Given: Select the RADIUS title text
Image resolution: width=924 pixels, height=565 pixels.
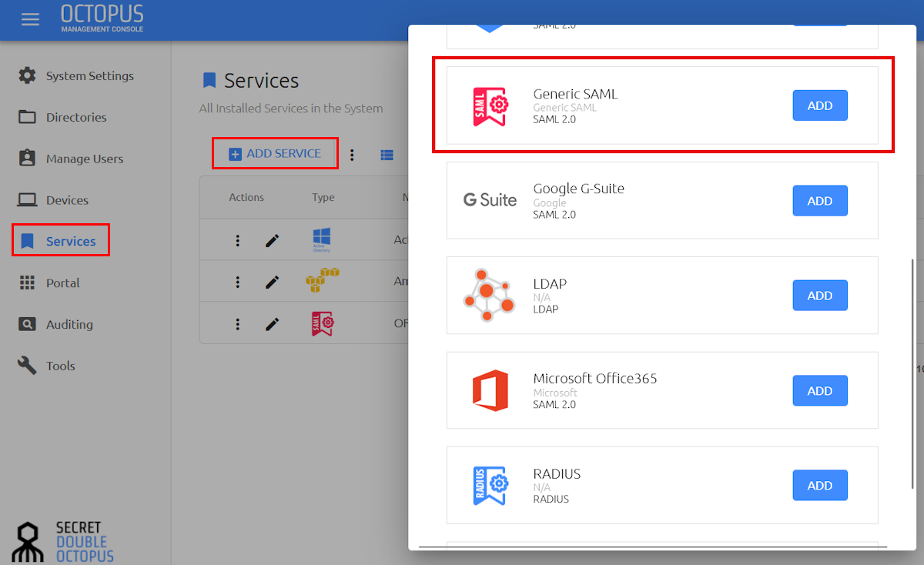Looking at the screenshot, I should point(557,473).
